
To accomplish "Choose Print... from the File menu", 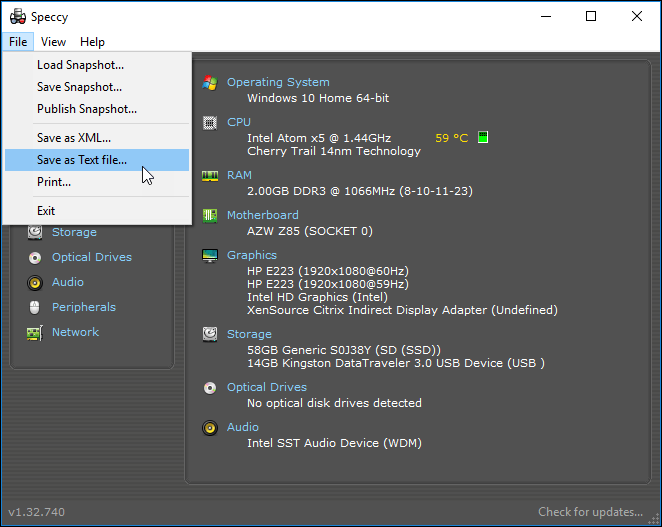I will [x=97, y=182].
